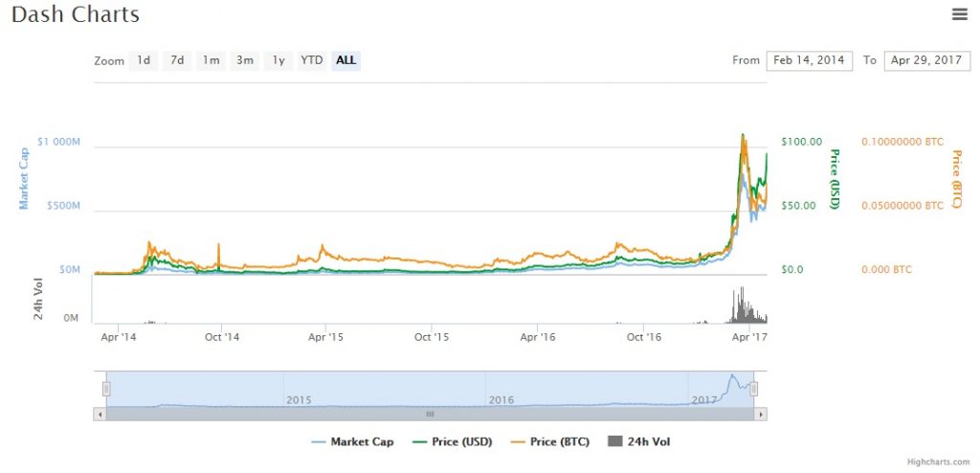The width and height of the screenshot is (980, 473).
Task: Click the Price (BTC) vertical axis title
Action: point(956,179)
